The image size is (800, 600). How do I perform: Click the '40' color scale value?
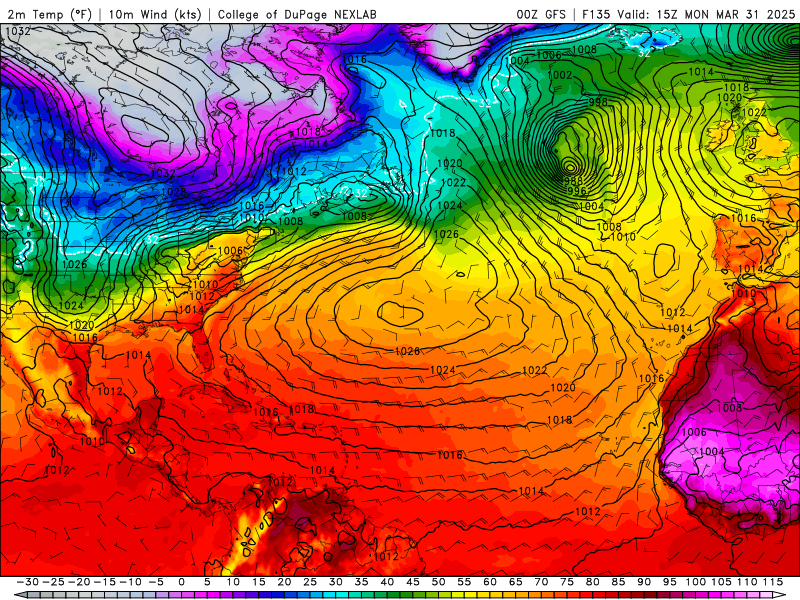[387, 582]
